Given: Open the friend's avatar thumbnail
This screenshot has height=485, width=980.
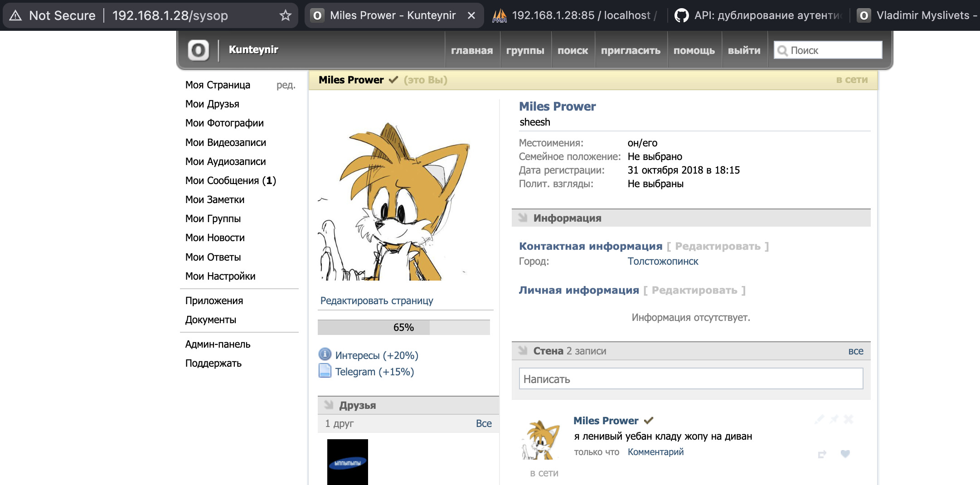Looking at the screenshot, I should 348,462.
